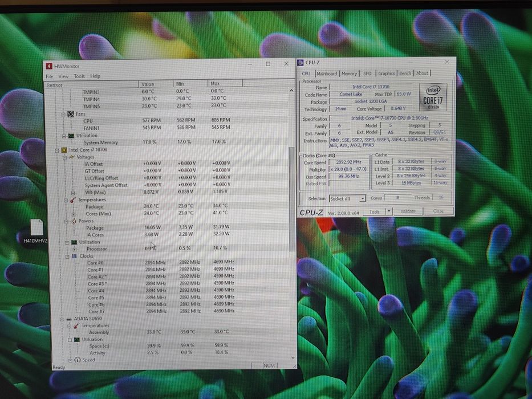This screenshot has width=532, height=399.
Task: Open the View menu in HWMonitor
Action: coord(63,76)
